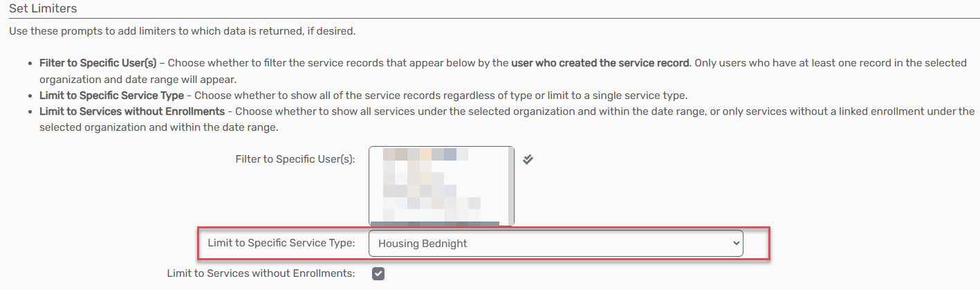Click the Limit to Services without Enrollments label

tap(261, 273)
